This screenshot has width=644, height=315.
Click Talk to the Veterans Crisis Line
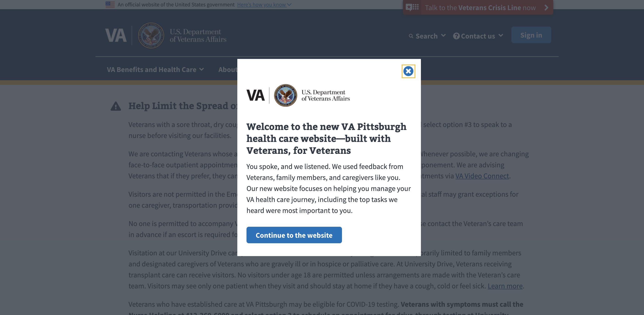[x=485, y=7]
